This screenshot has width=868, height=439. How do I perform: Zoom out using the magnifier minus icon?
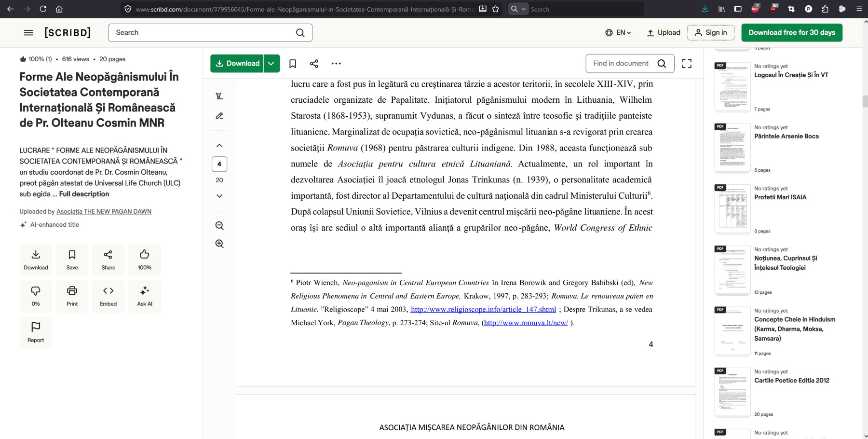pos(219,226)
